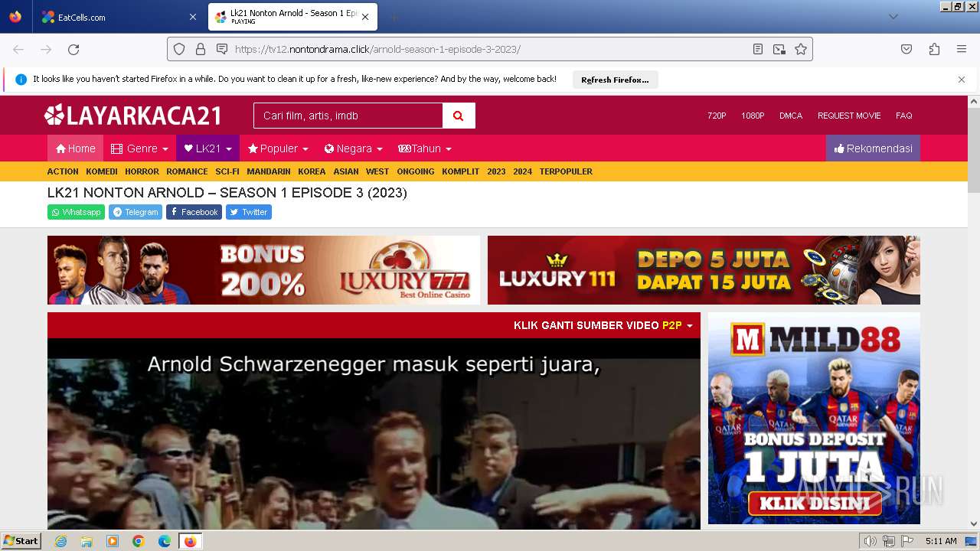Share via the Telegram button

(x=136, y=212)
